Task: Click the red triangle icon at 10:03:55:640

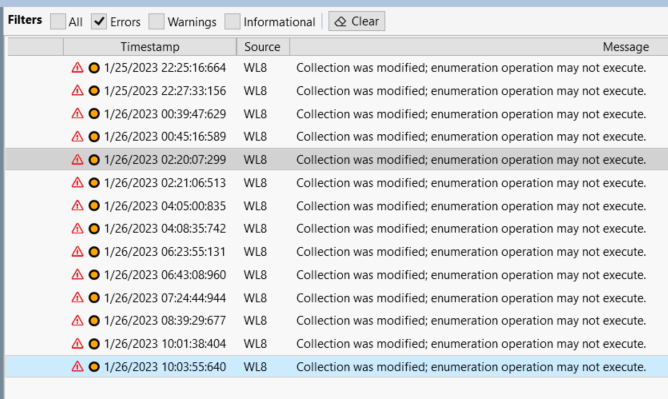Action: tap(77, 367)
